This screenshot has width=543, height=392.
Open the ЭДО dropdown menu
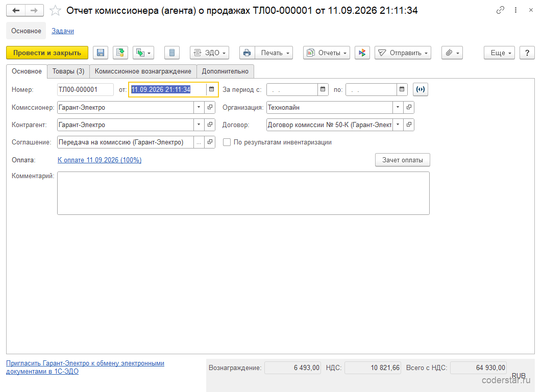210,53
